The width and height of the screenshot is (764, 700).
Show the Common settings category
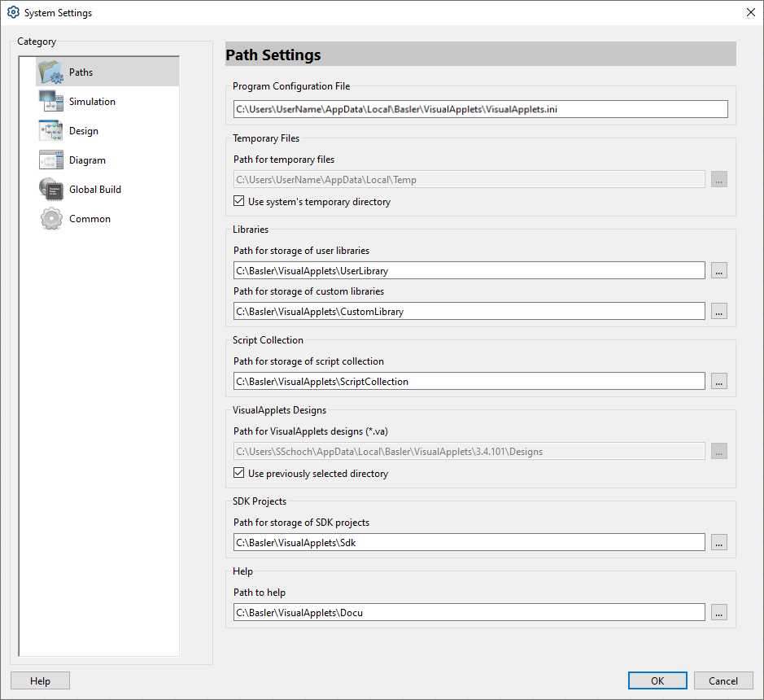(x=89, y=218)
